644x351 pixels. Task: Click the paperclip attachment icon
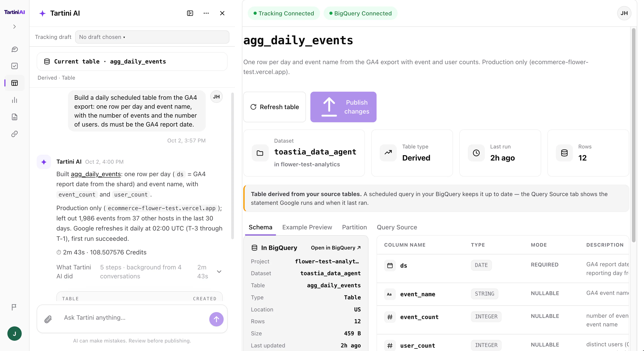pos(48,319)
